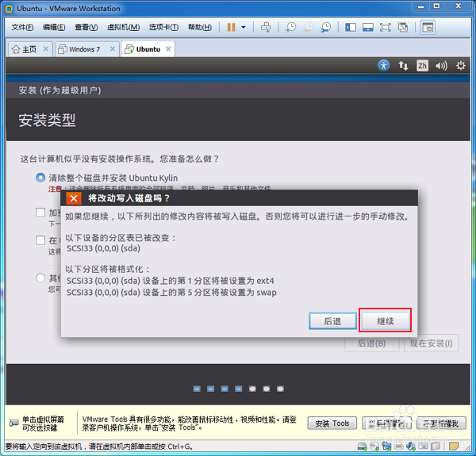Click the 不要提醒我 button
The image size is (476, 456).
click(441, 423)
